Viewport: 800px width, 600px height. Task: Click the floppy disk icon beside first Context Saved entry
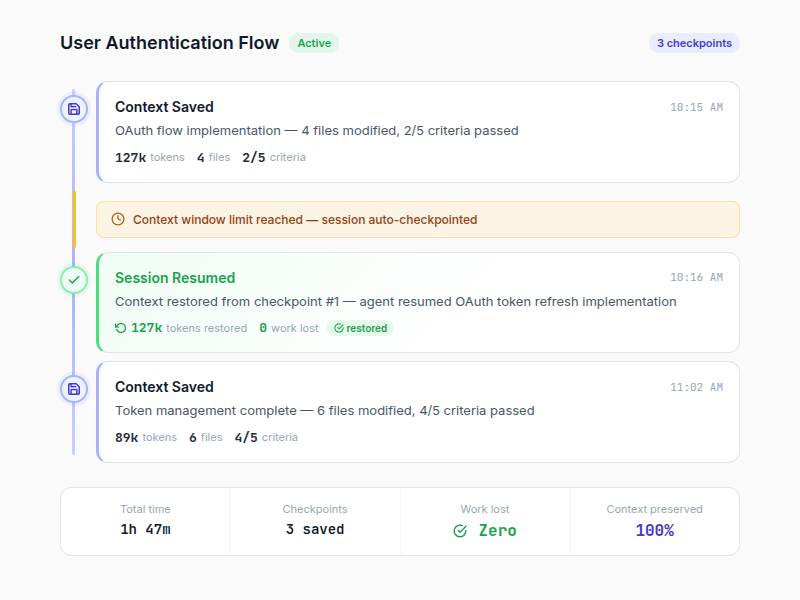coord(73,108)
